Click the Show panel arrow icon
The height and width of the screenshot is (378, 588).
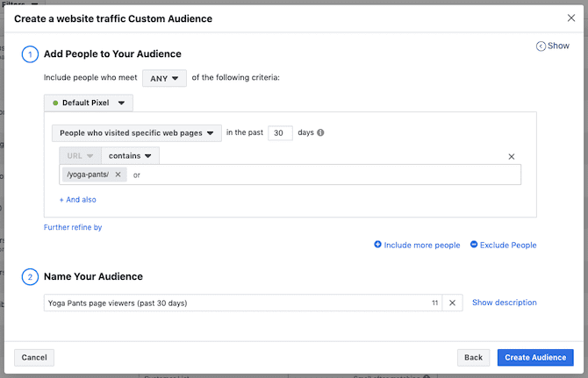tap(541, 46)
